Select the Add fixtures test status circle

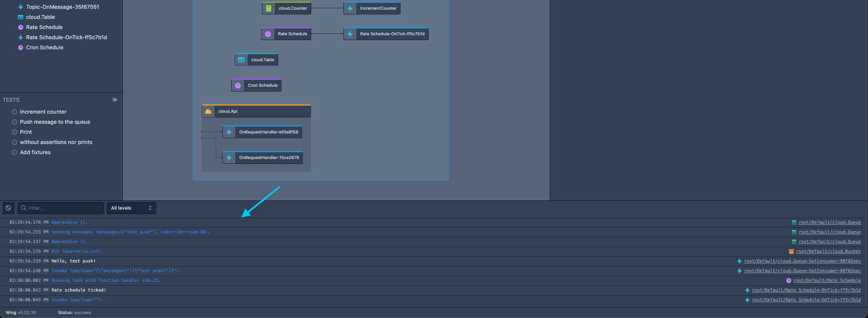point(15,152)
